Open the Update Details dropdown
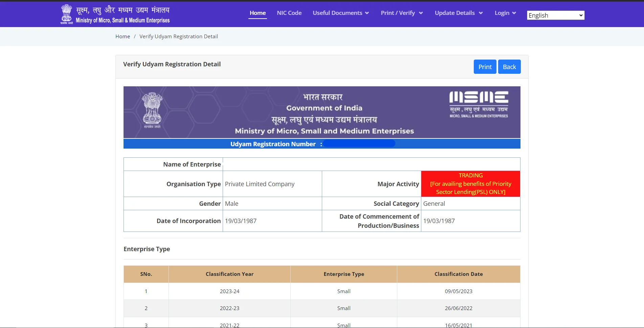 pyautogui.click(x=458, y=13)
